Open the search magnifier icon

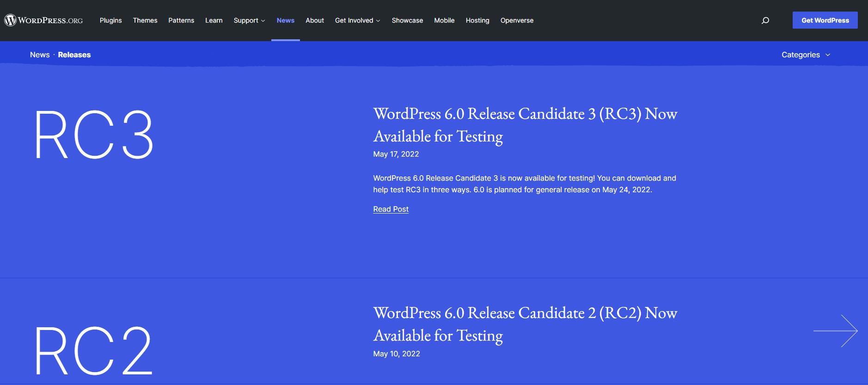(x=765, y=20)
